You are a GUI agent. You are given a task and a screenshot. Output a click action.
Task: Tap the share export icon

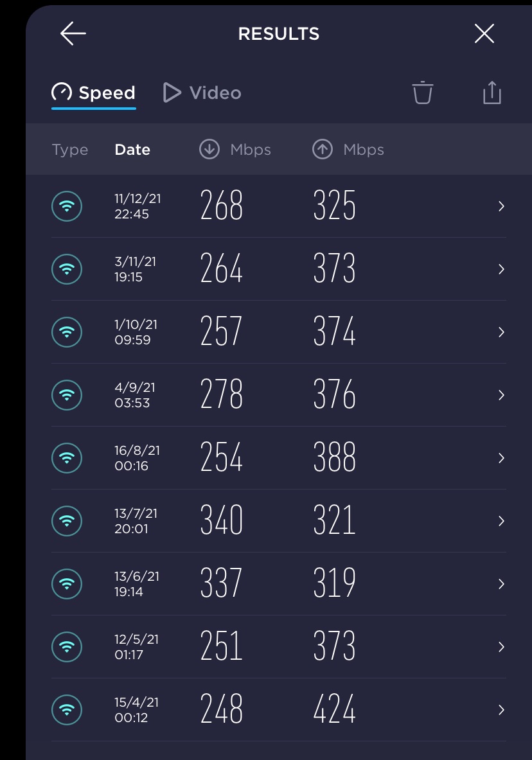pyautogui.click(x=492, y=92)
